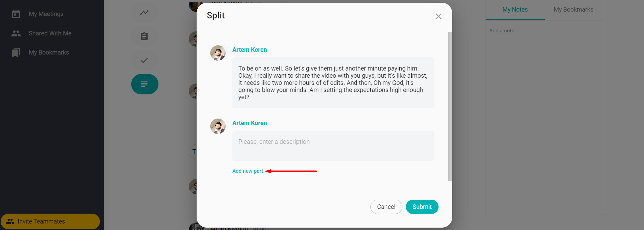Switch to the My Notes tab
This screenshot has height=230, width=644.
click(515, 10)
